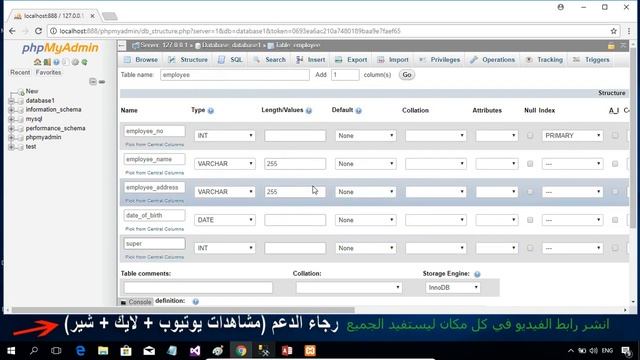Open Type dropdown for employee_name (VARCHAR)
The width and height of the screenshot is (640, 360).
(225, 164)
